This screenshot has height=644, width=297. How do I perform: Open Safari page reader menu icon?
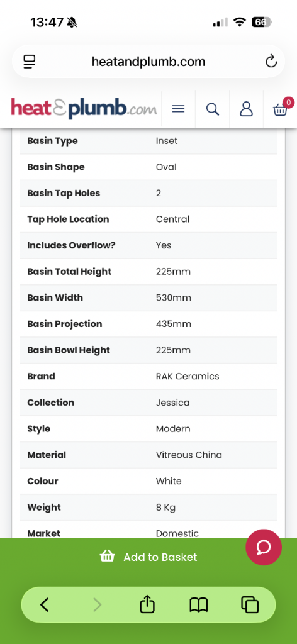30,62
